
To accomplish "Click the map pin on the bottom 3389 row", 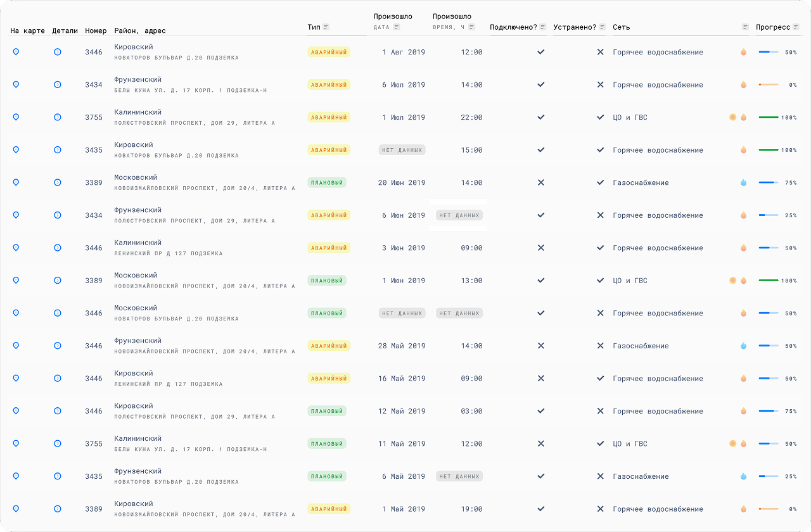I will 16,509.
